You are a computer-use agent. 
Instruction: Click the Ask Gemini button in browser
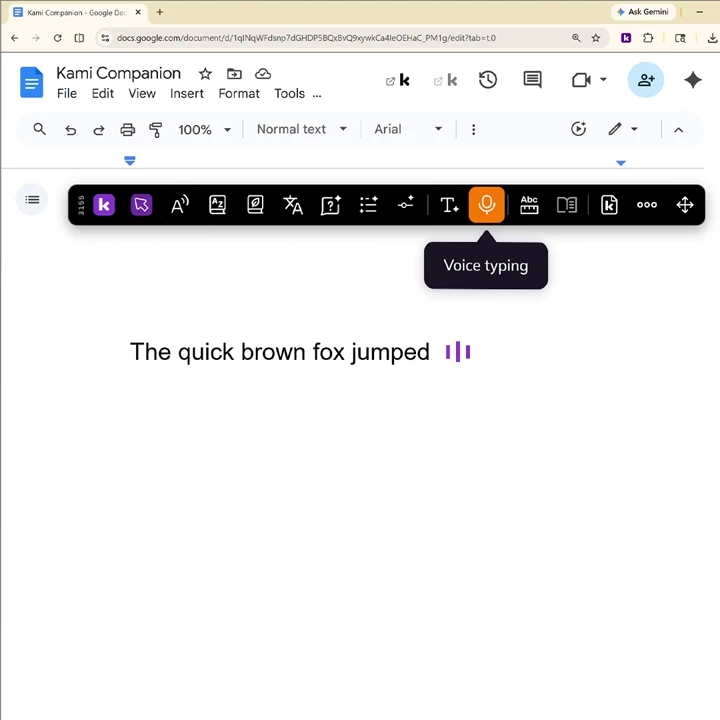tap(643, 12)
